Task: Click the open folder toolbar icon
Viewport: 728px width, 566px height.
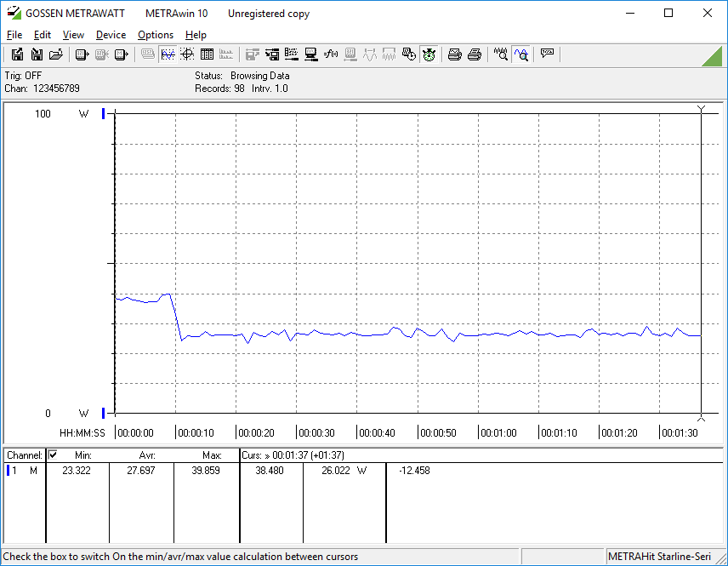Action: click(x=56, y=54)
